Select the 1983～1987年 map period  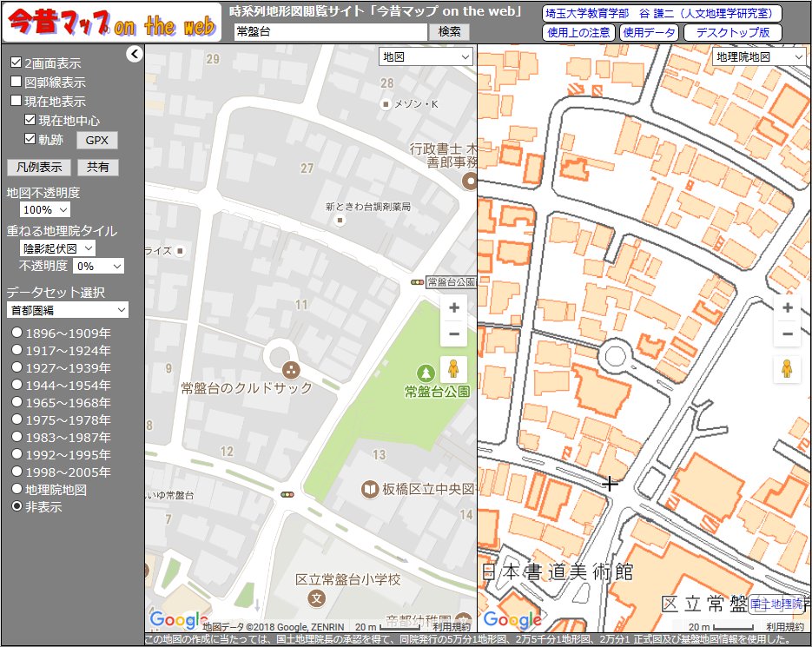click(17, 437)
